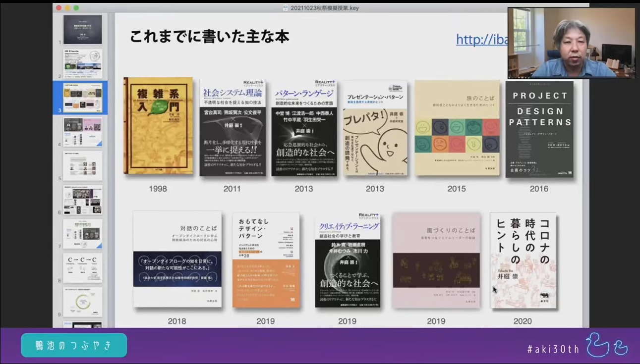Click the コロナの時代の暮らしのヒント book cover
Screen dimensions: 640x364
[523, 260]
